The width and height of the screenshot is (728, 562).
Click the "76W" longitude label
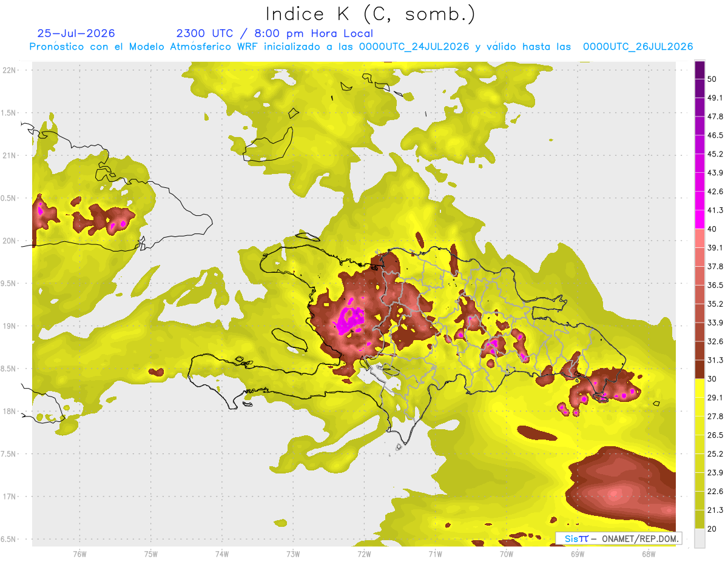tap(79, 554)
